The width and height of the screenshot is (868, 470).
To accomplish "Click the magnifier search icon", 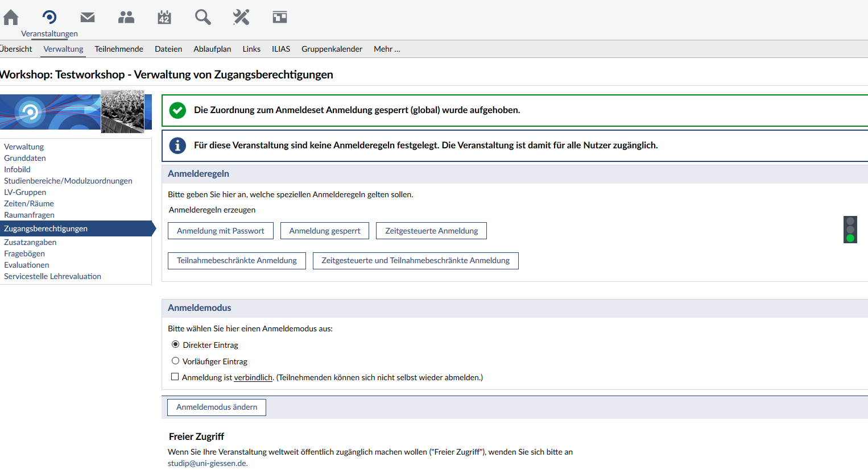I will pos(202,18).
